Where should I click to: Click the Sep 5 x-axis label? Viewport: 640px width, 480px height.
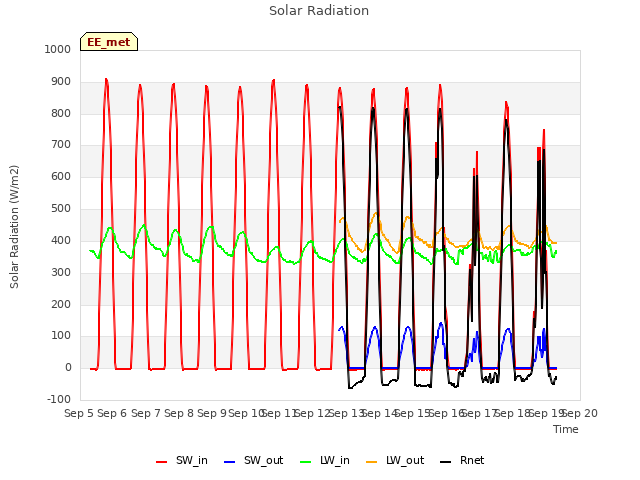click(79, 413)
